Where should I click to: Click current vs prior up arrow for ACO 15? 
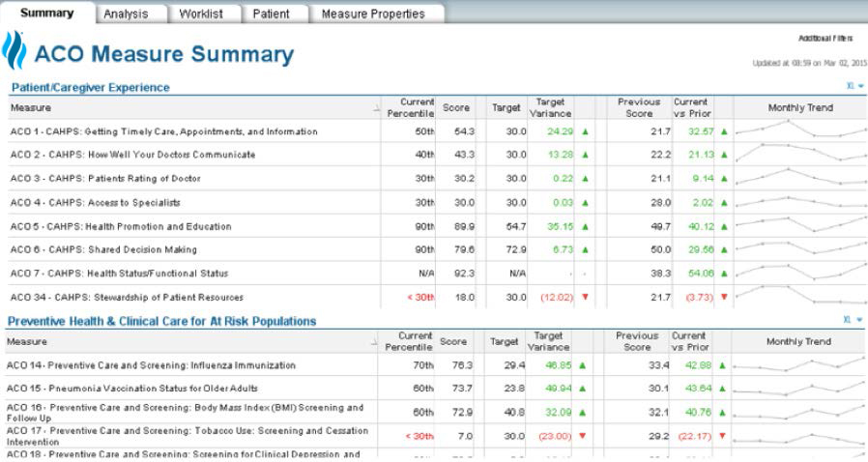722,389
